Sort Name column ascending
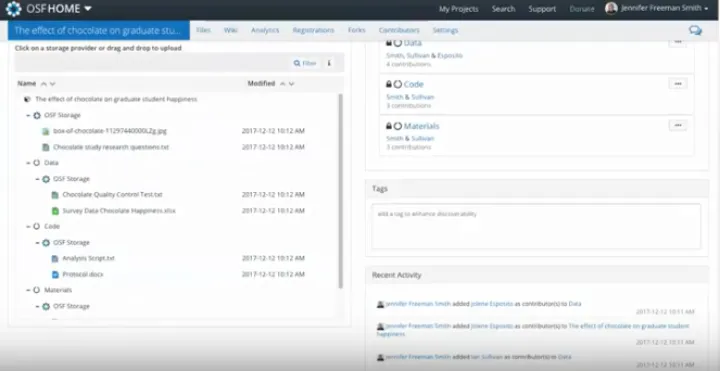The width and height of the screenshot is (720, 371). [44, 84]
